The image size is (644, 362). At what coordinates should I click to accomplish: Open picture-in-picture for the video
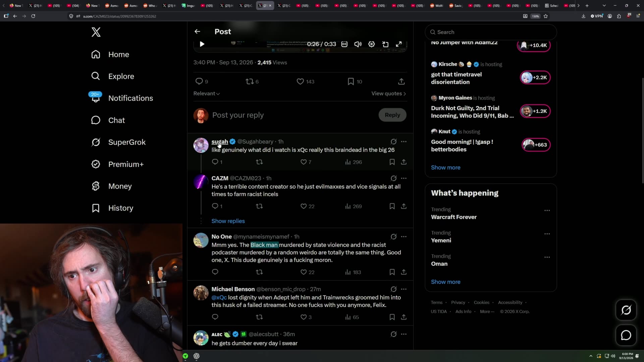(x=385, y=44)
